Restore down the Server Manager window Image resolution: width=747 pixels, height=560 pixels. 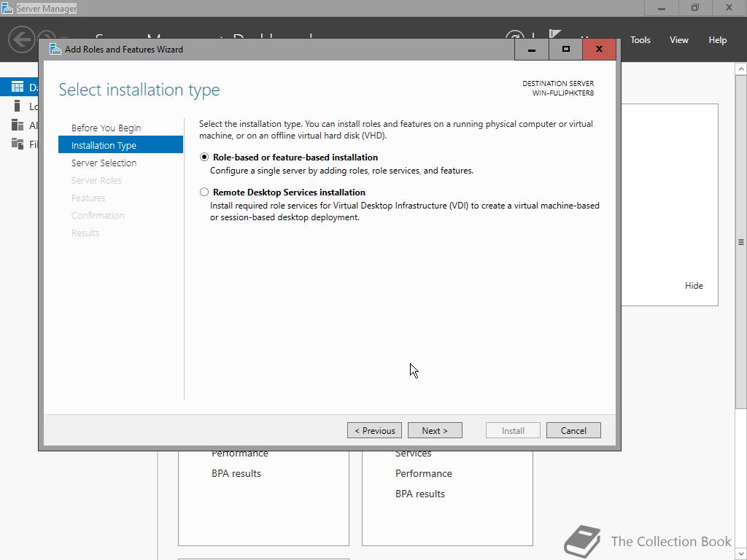tap(695, 8)
